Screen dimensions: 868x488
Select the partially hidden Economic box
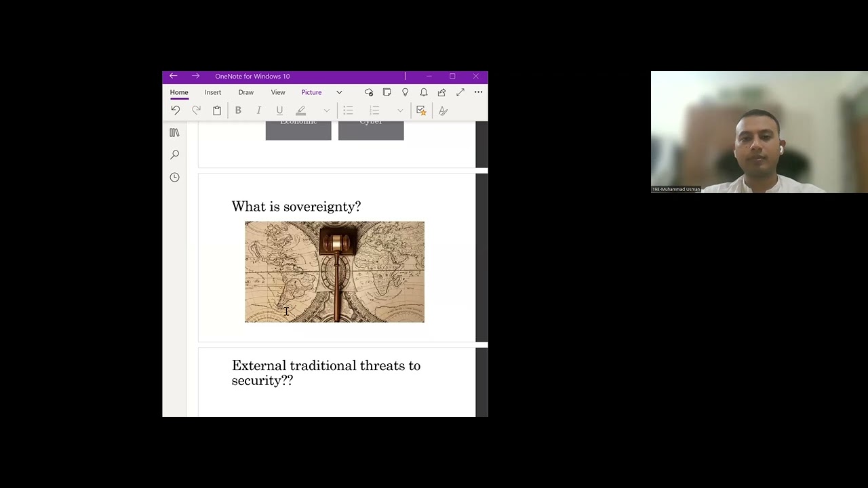298,131
